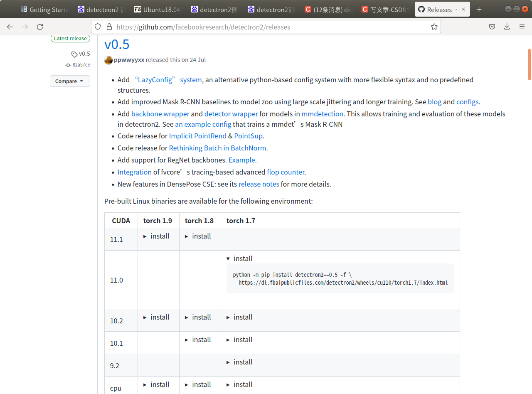Screen dimensions: 532x394
Task: Open the Pocket save icon
Action: (x=492, y=27)
